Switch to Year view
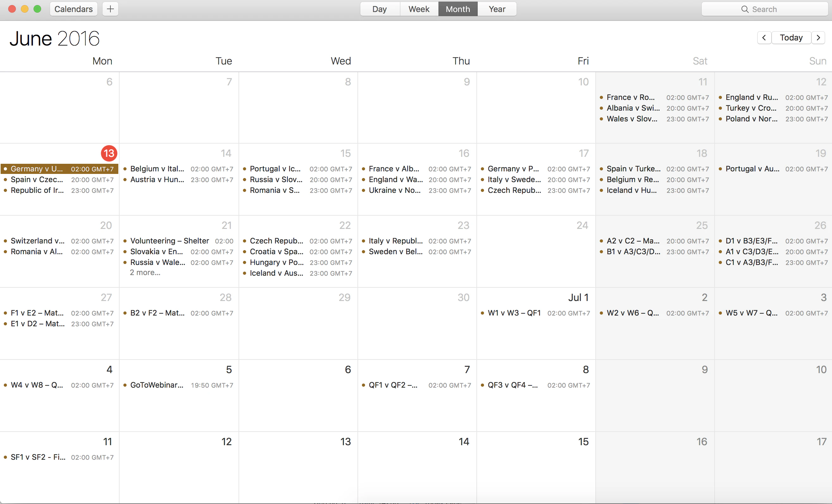 (x=497, y=9)
